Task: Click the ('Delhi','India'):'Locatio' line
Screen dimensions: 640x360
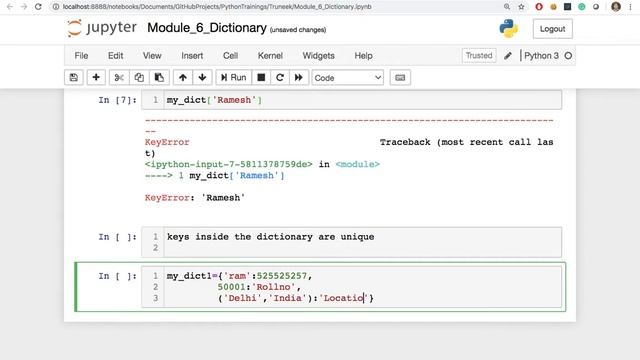Action: coord(296,298)
